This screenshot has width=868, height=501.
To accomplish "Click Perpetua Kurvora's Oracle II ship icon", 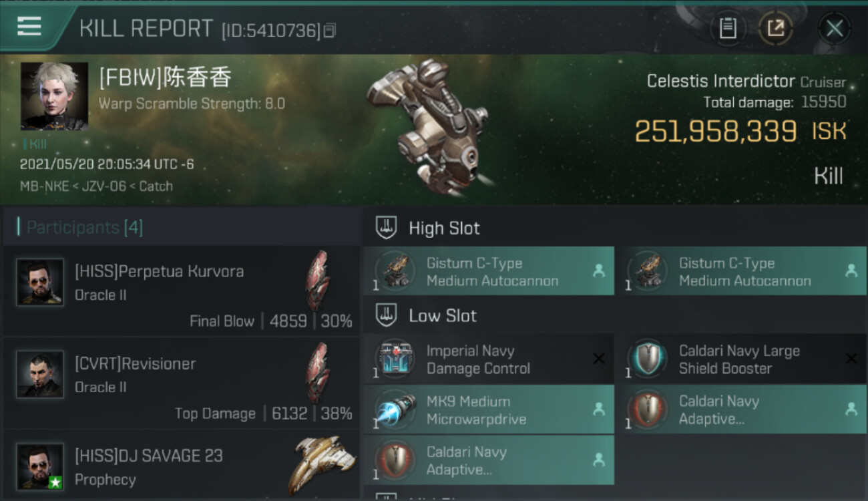I will pos(318,281).
